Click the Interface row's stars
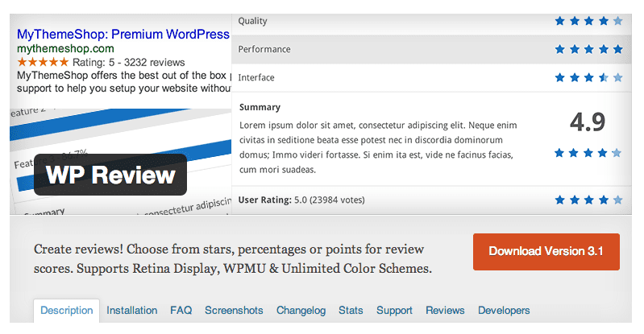The width and height of the screenshot is (644, 334). (588, 77)
